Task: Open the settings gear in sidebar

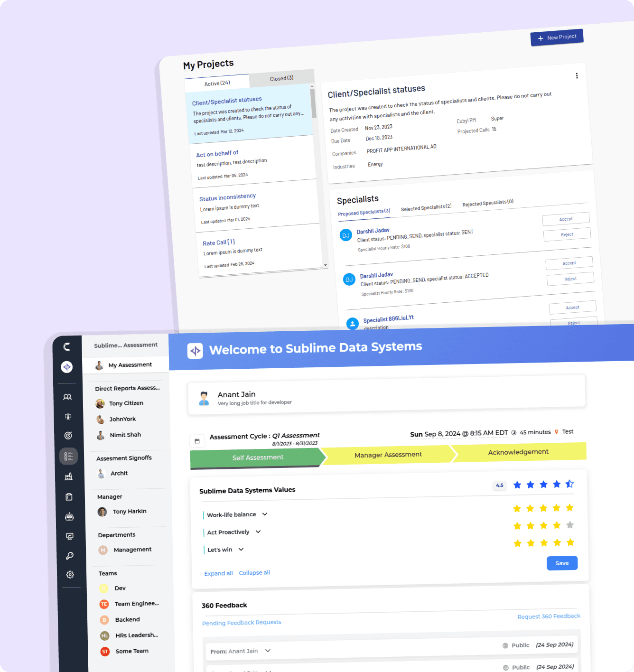Action: pyautogui.click(x=70, y=575)
